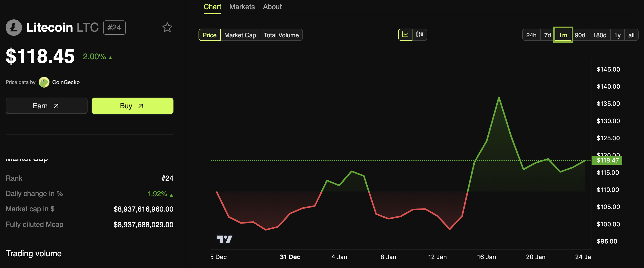Click the Litecoin coin name heading

coord(50,27)
